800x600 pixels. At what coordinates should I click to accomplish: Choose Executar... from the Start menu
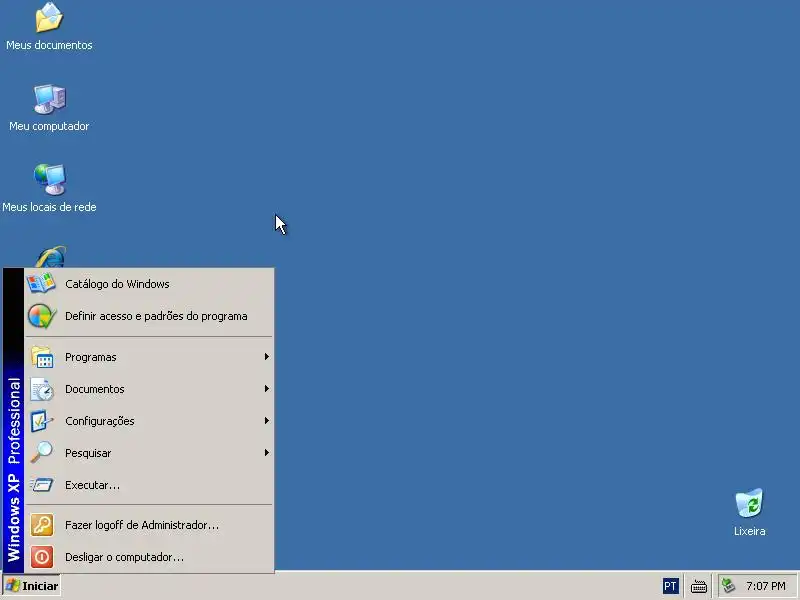pyautogui.click(x=148, y=485)
